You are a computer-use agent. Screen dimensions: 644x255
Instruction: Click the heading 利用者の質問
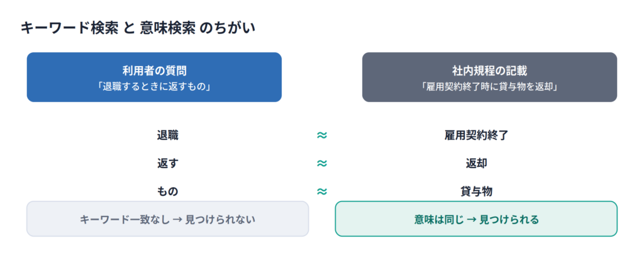coord(154,71)
